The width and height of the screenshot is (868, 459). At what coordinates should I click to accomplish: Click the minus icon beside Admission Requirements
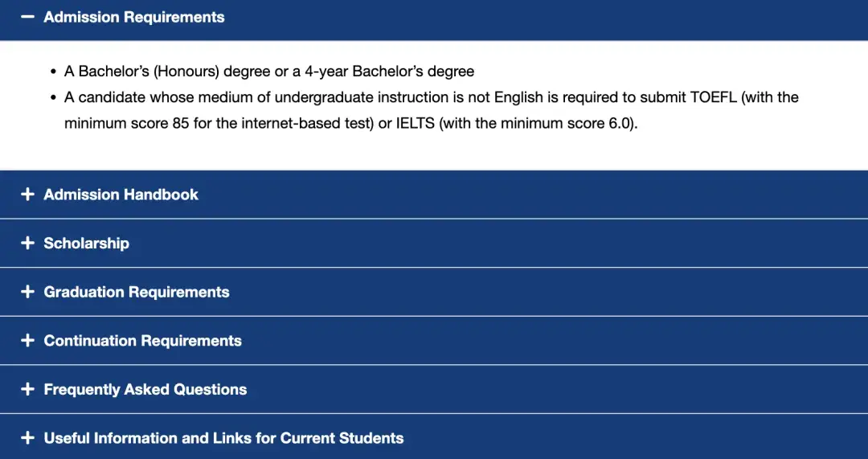pos(27,17)
